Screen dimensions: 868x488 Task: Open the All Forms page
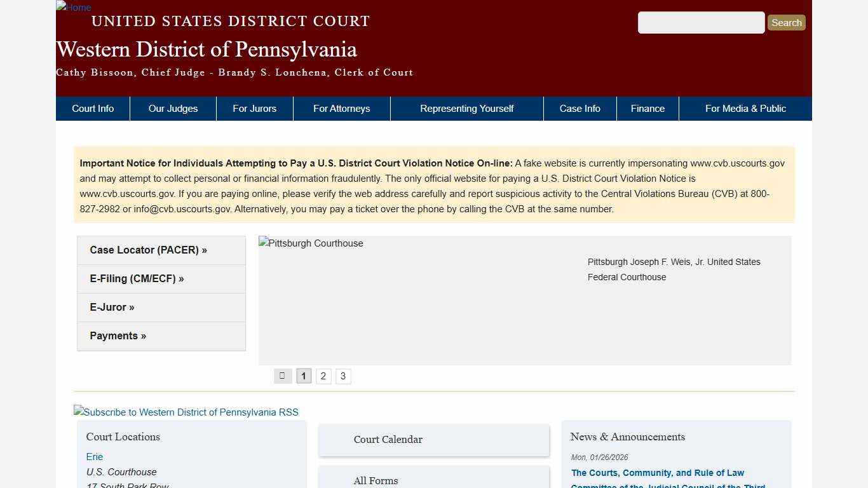pos(376,480)
